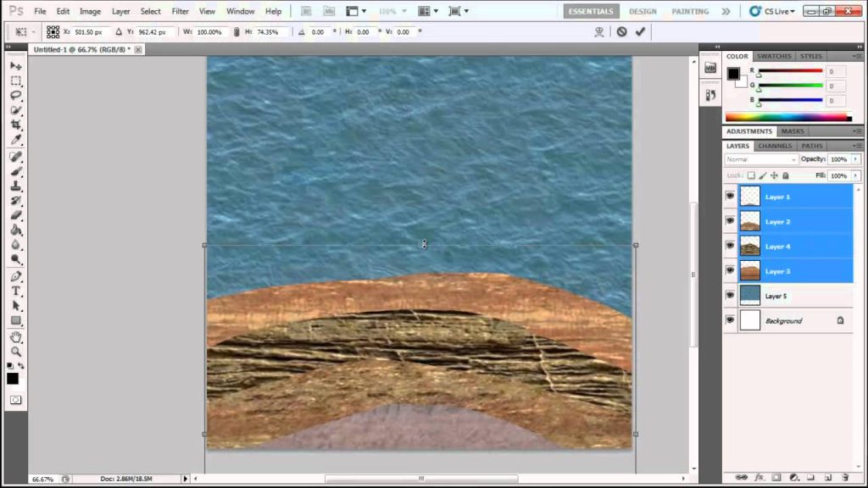Hide Layer 2 using its eye icon
The width and height of the screenshot is (868, 488).
pos(730,221)
